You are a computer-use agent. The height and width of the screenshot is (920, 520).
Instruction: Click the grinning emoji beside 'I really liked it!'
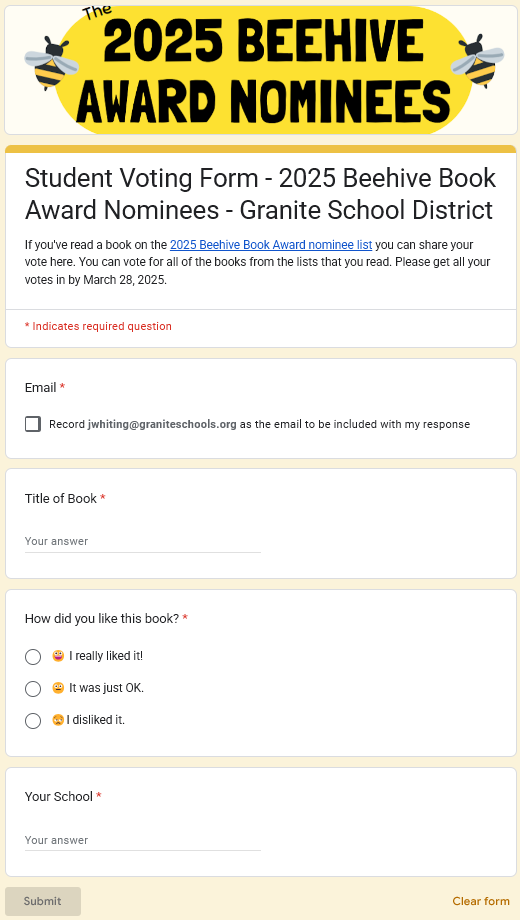coord(58,656)
